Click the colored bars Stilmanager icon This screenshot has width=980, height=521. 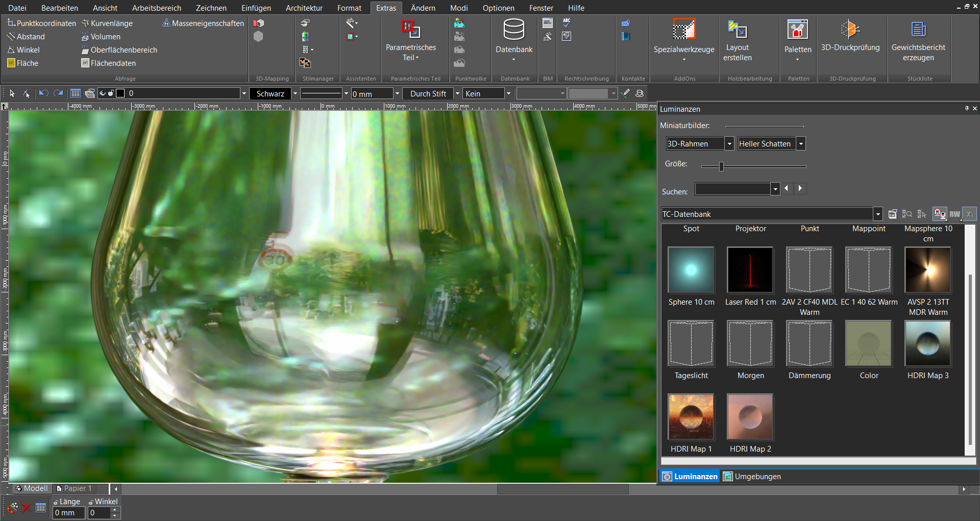305,36
